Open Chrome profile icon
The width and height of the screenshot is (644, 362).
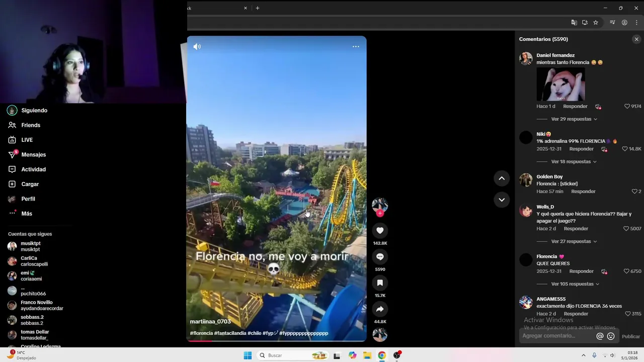pos(624,23)
